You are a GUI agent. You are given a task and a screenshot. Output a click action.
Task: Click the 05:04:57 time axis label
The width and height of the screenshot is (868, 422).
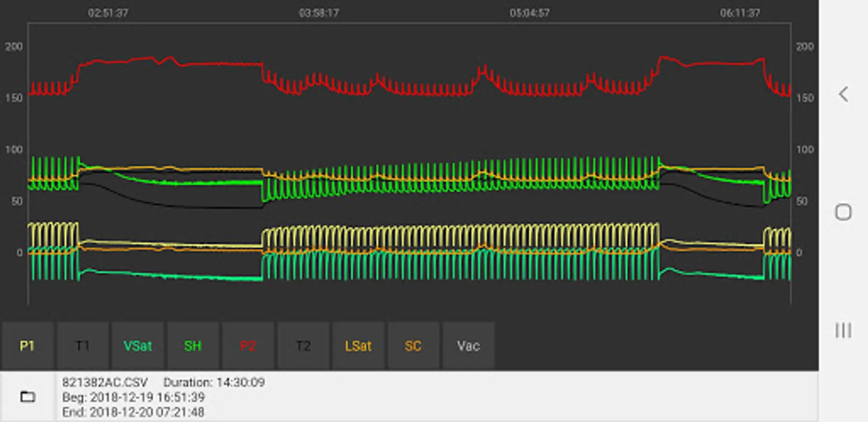529,13
